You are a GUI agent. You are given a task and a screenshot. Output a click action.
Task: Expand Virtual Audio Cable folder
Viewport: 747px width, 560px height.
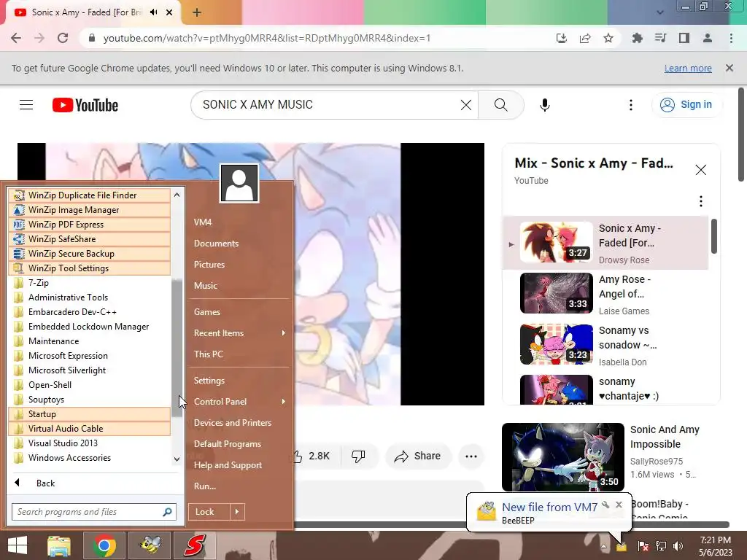(90, 429)
